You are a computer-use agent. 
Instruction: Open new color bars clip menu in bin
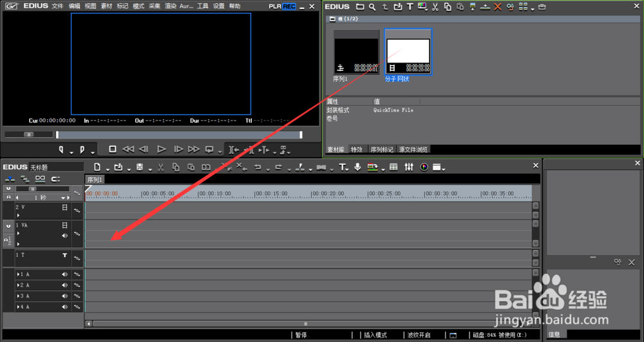pos(422,6)
